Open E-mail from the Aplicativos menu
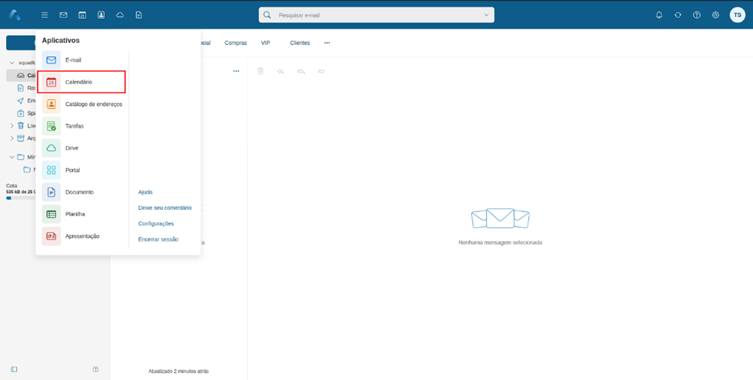The width and height of the screenshot is (753, 380). pyautogui.click(x=82, y=60)
